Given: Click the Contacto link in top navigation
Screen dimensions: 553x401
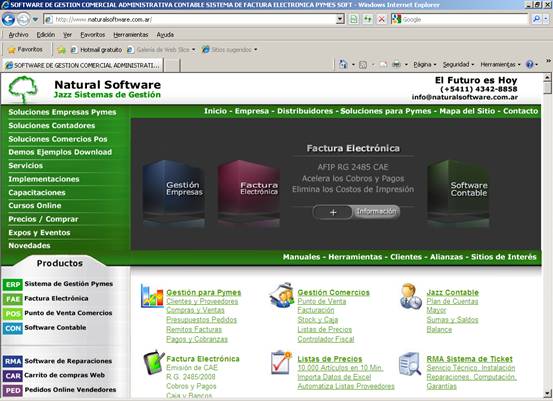Looking at the screenshot, I should [521, 111].
